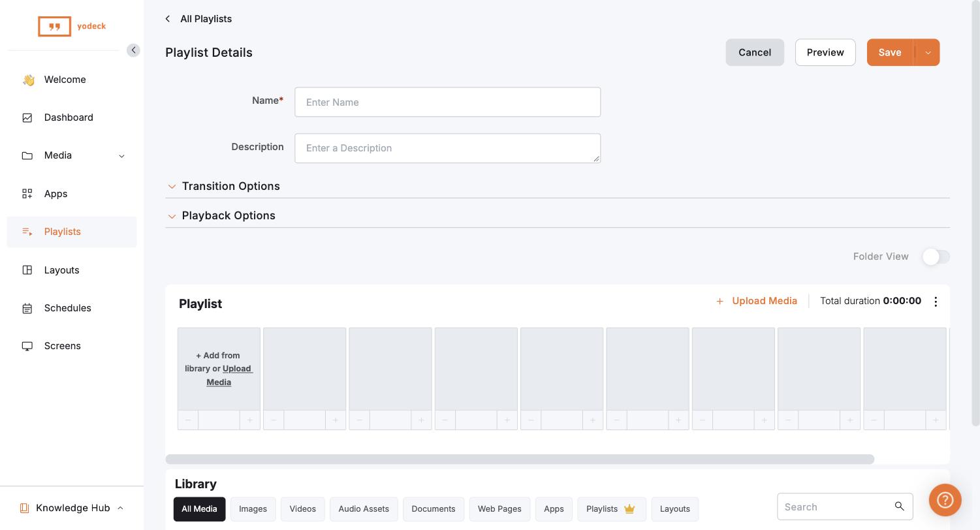This screenshot has height=530, width=980.
Task: Click the Description text area
Action: (447, 148)
